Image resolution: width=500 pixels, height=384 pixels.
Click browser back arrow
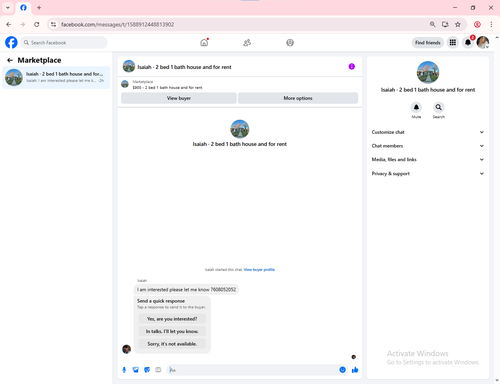[x=9, y=24]
